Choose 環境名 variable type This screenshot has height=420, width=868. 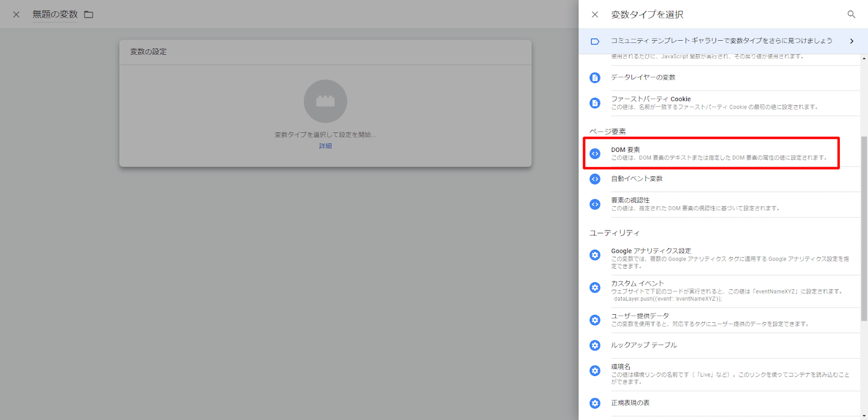[621, 367]
